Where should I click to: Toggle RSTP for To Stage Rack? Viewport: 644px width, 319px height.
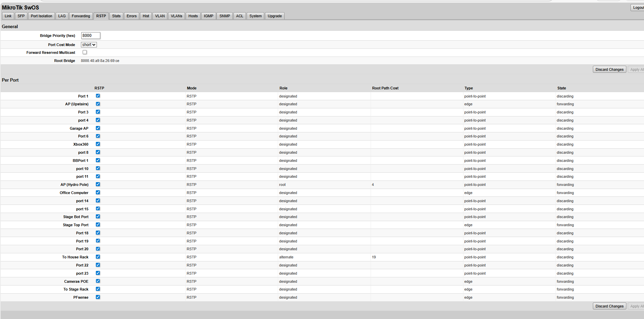coord(98,289)
